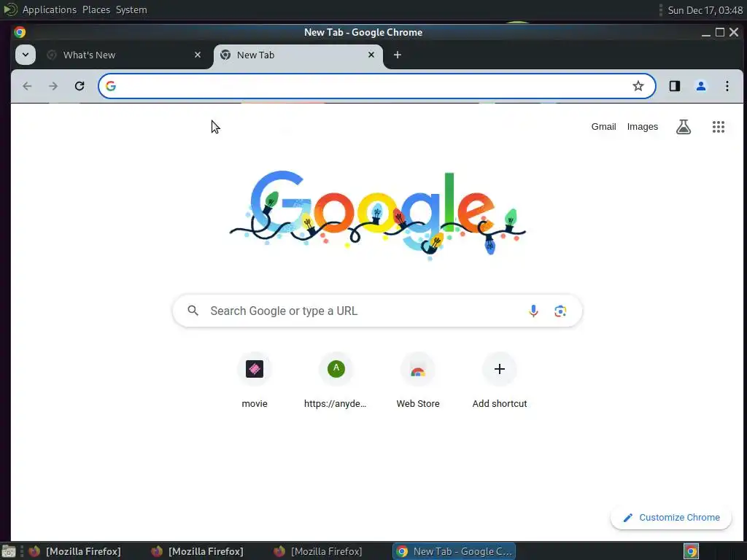Click the Chrome icon in system tray
The width and height of the screenshot is (747, 560).
coord(692,551)
